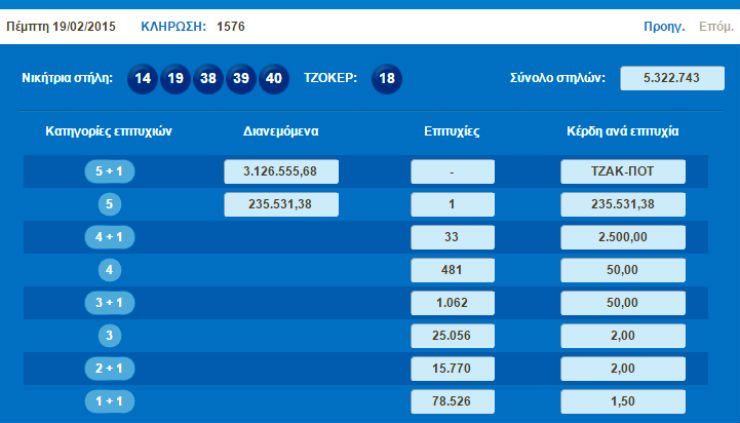Select the 2 + 1 category badge
Image resolution: width=740 pixels, height=423 pixels.
(110, 368)
